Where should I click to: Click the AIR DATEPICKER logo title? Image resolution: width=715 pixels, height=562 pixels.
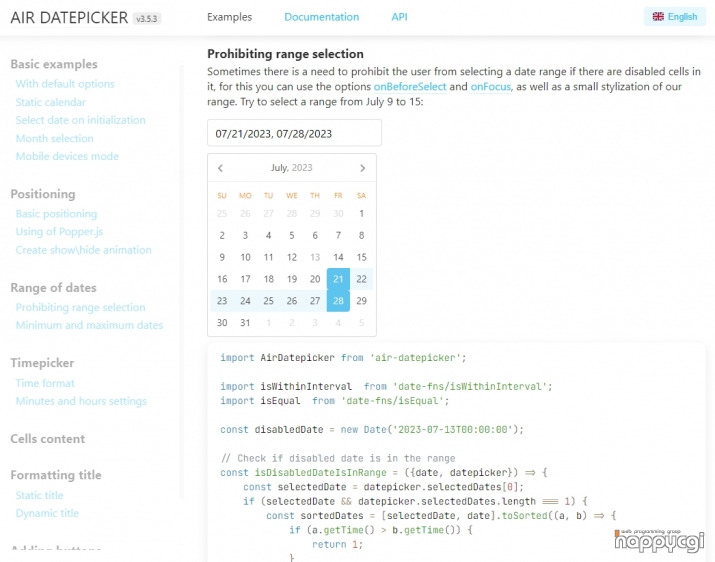pos(69,18)
